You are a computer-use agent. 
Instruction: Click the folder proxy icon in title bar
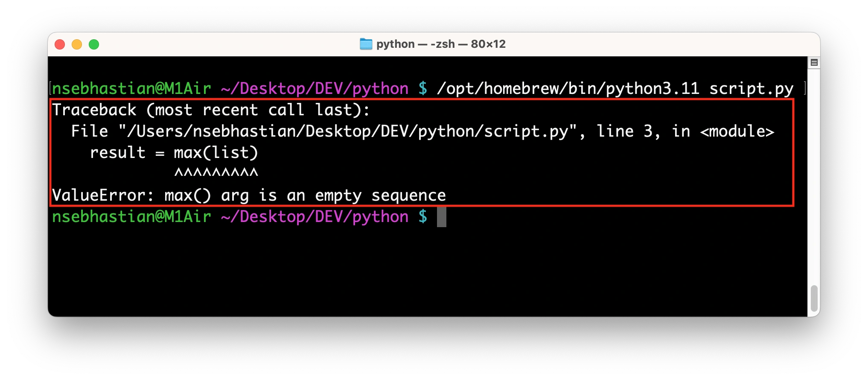(x=366, y=44)
